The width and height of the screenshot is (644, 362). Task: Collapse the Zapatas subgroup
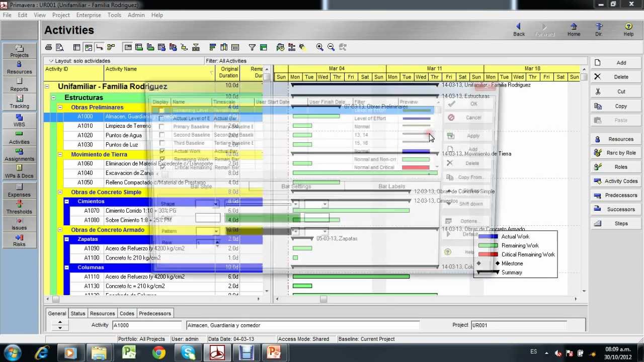tap(66, 239)
